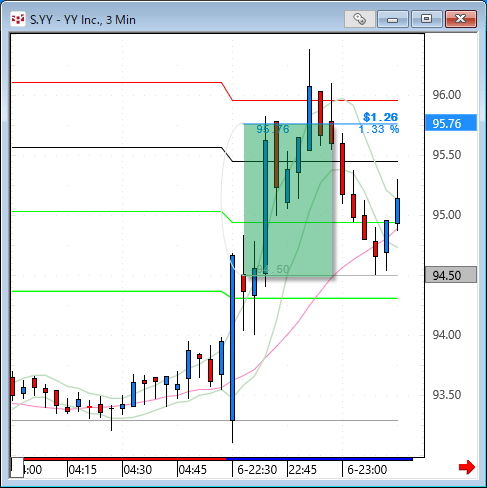487x488 pixels.
Task: Maximize the S.YY chart window
Action: pyautogui.click(x=427, y=19)
